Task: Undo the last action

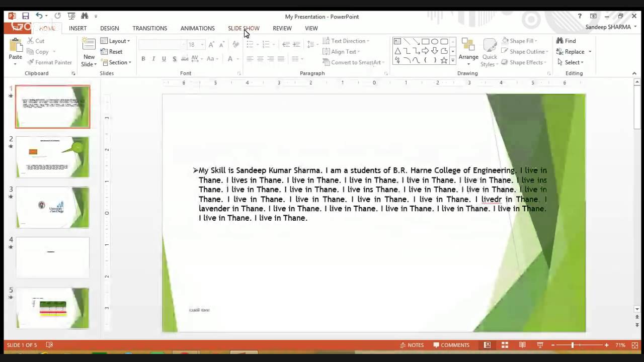Action: coord(39,16)
